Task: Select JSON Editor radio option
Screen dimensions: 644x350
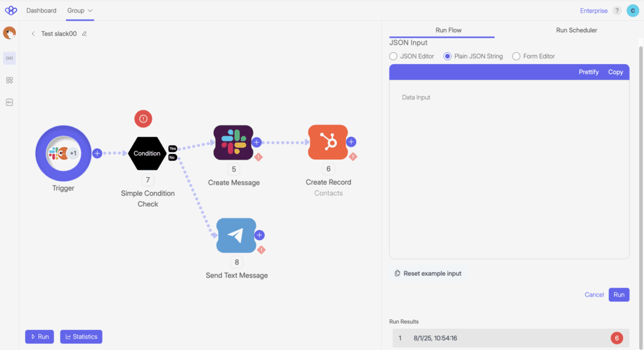Action: pos(394,56)
